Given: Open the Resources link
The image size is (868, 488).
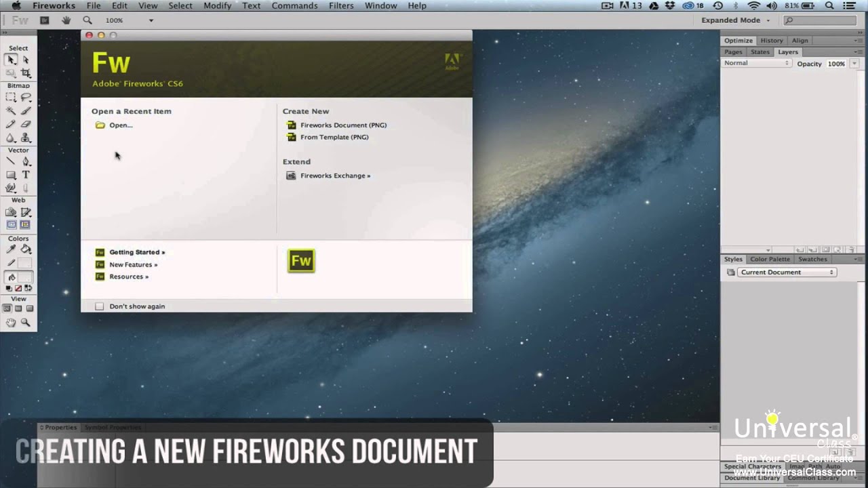Looking at the screenshot, I should click(129, 277).
